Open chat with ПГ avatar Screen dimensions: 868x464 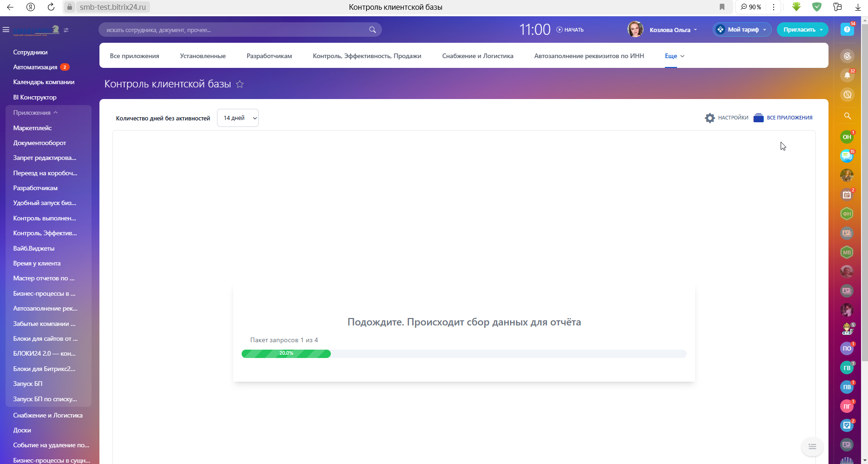coord(847,406)
